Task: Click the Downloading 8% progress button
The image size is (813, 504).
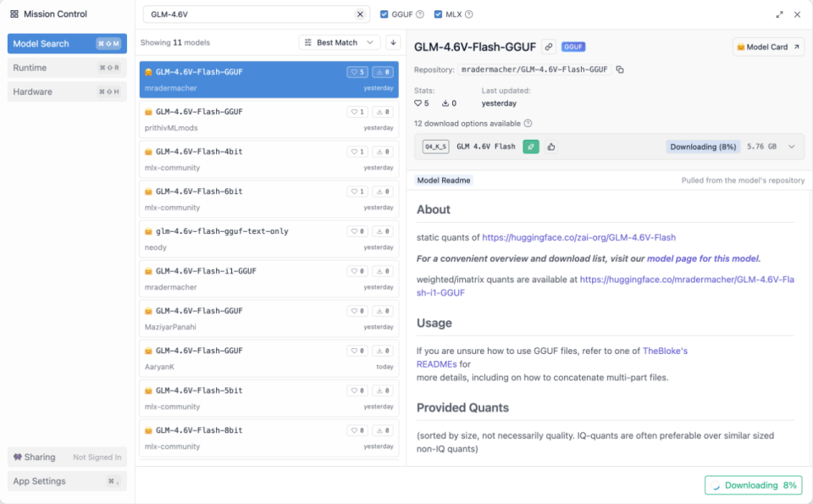Action: (x=753, y=485)
